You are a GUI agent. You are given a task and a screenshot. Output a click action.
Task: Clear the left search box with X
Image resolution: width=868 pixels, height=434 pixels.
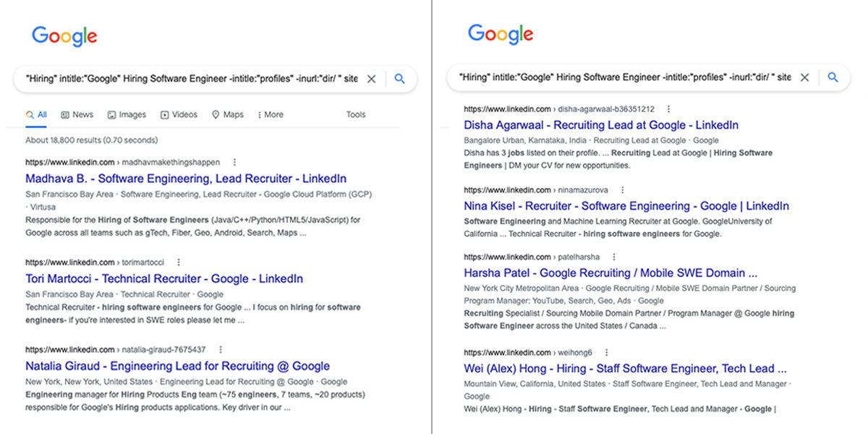(371, 79)
